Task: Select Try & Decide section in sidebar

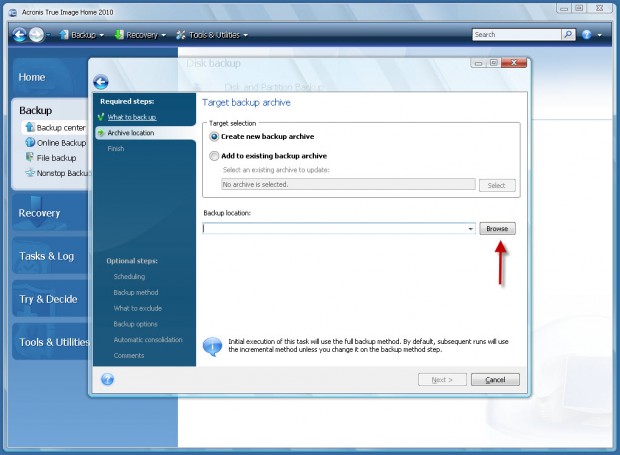Action: [48, 299]
